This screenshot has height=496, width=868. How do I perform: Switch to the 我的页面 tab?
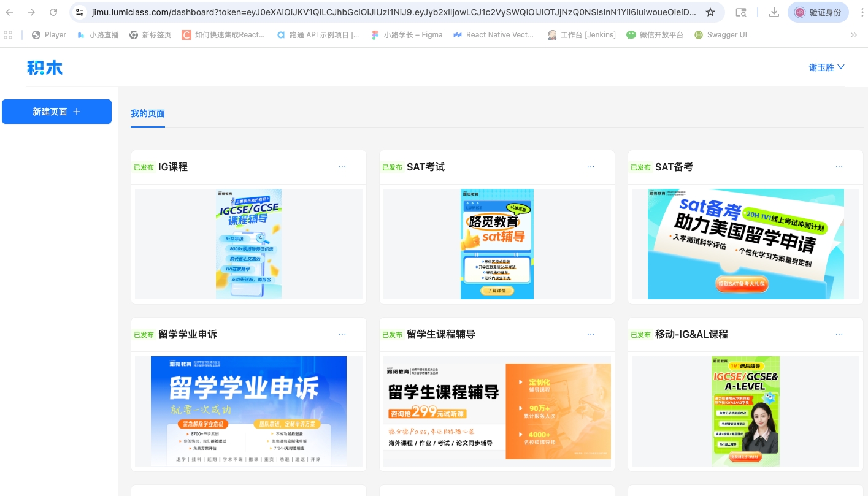click(x=148, y=113)
